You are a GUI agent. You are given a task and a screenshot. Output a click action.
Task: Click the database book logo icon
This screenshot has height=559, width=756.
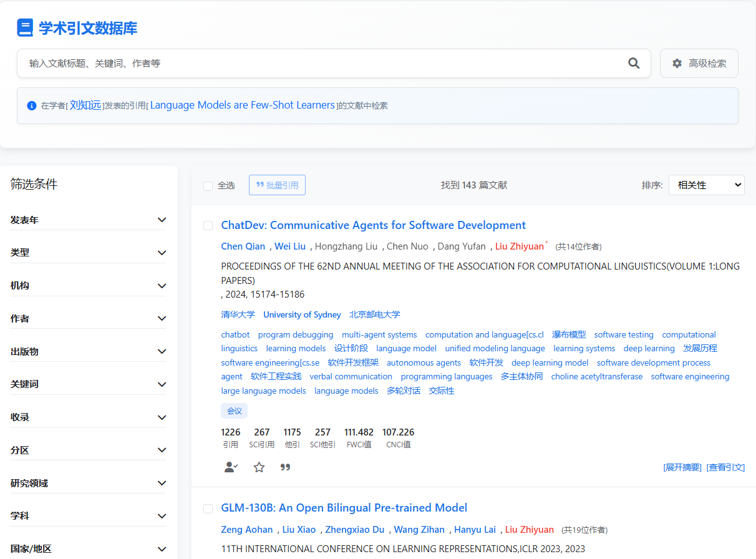coord(25,28)
